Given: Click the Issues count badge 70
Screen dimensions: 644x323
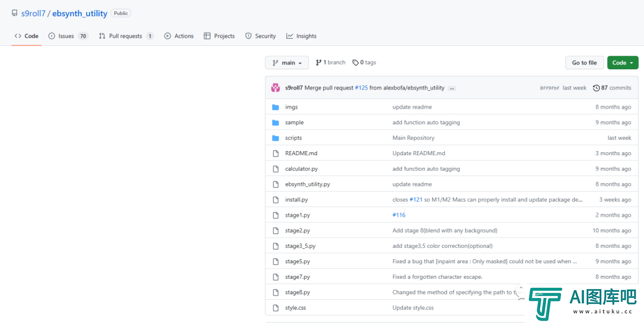Looking at the screenshot, I should (83, 36).
